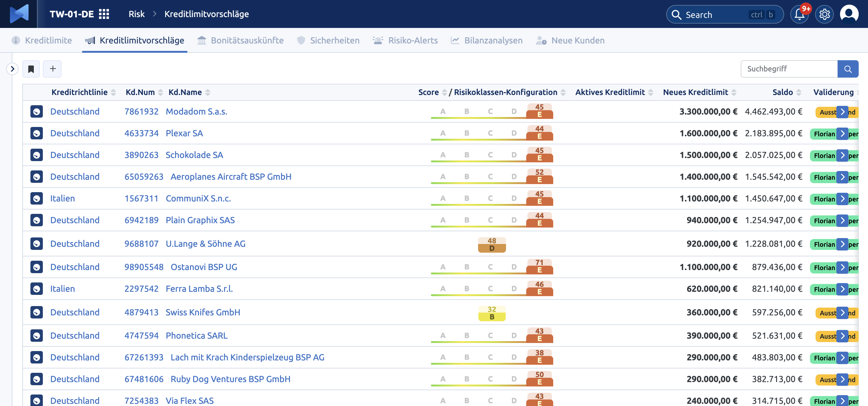868x406 pixels.
Task: Focus the Suchbegriff search field
Action: pos(789,69)
